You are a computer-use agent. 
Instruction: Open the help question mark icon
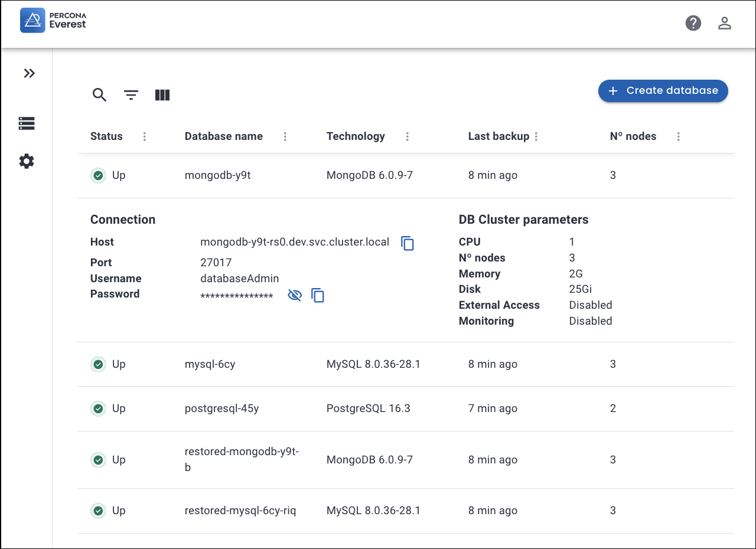[x=693, y=23]
